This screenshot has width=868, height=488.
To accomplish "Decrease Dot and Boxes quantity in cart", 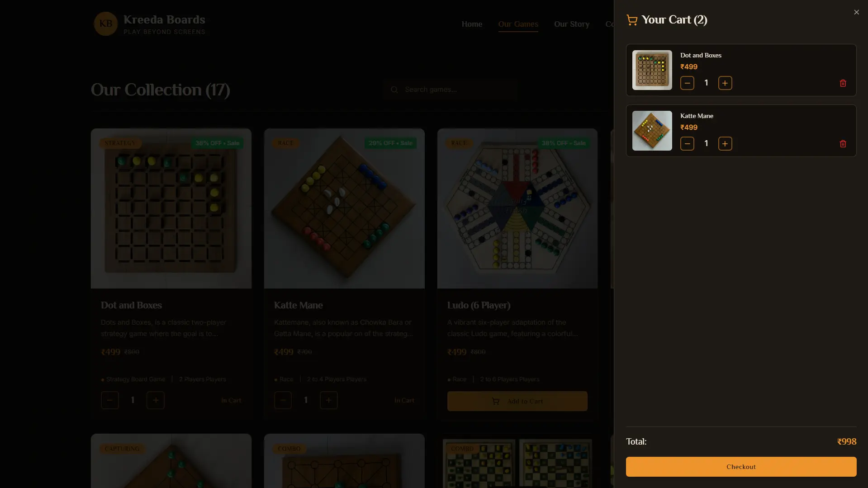I will pyautogui.click(x=687, y=83).
